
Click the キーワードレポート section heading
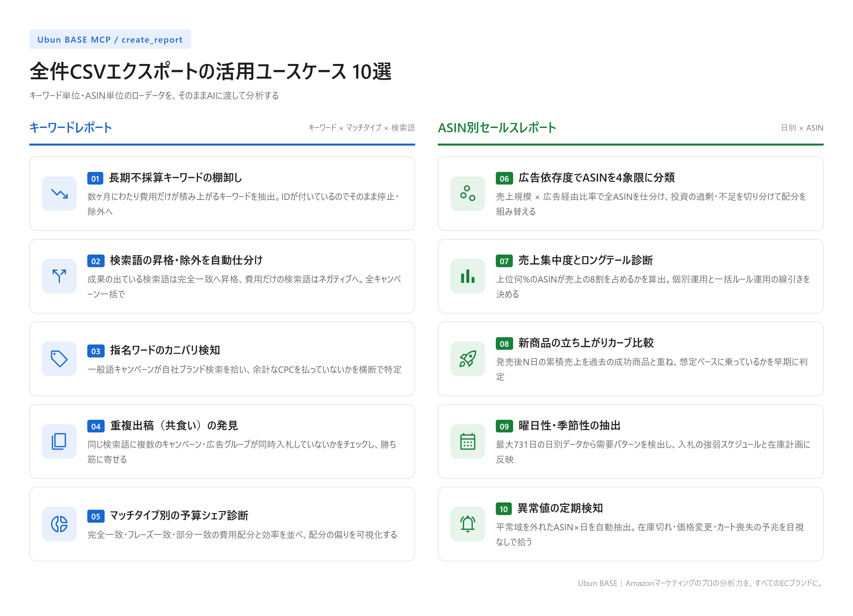pos(71,128)
